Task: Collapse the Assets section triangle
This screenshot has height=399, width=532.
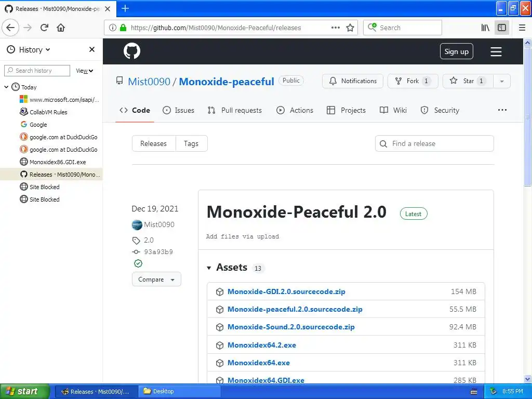Action: (209, 268)
